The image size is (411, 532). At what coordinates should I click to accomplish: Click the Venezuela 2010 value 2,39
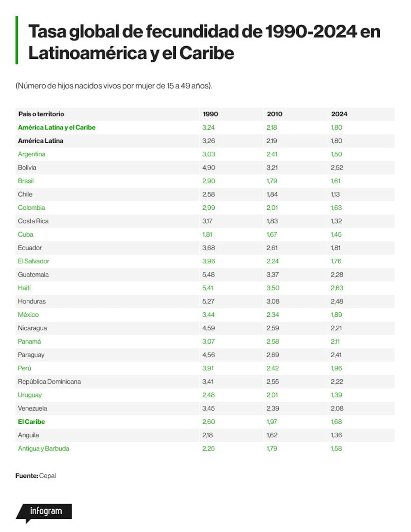coord(272,408)
